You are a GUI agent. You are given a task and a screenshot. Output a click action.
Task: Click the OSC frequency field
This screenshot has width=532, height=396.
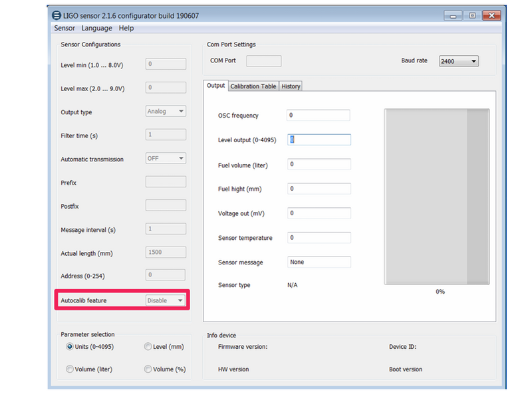point(319,115)
